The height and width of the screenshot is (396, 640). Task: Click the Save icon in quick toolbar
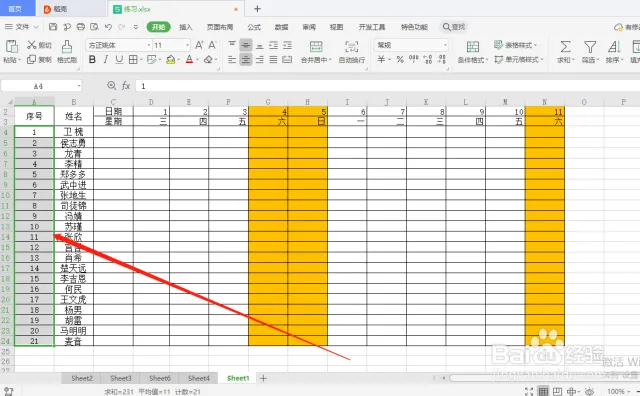53,27
